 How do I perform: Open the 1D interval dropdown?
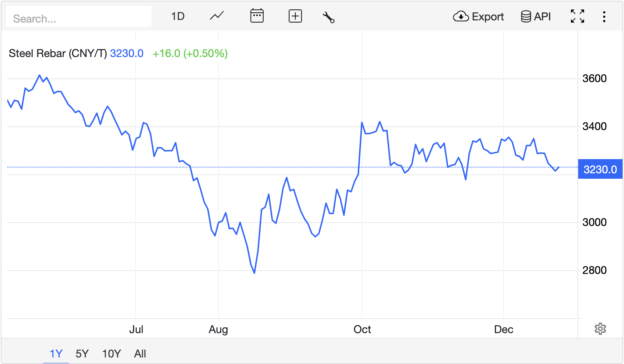pyautogui.click(x=178, y=16)
